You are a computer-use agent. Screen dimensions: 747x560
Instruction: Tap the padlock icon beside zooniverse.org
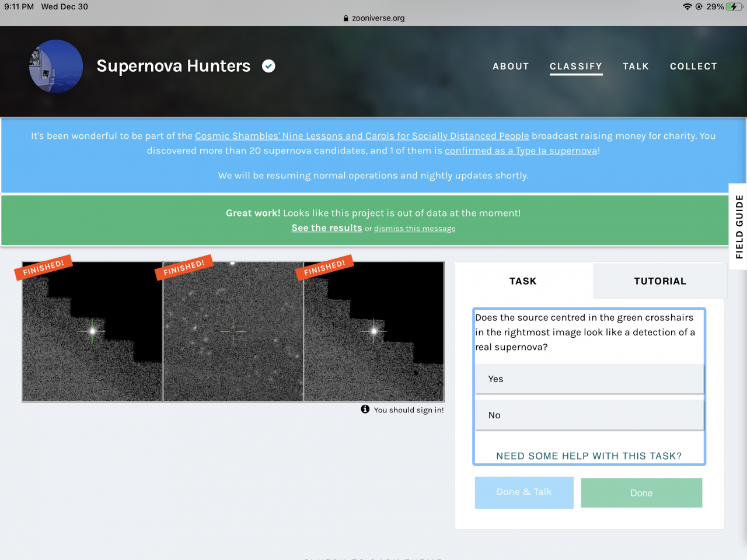(346, 18)
